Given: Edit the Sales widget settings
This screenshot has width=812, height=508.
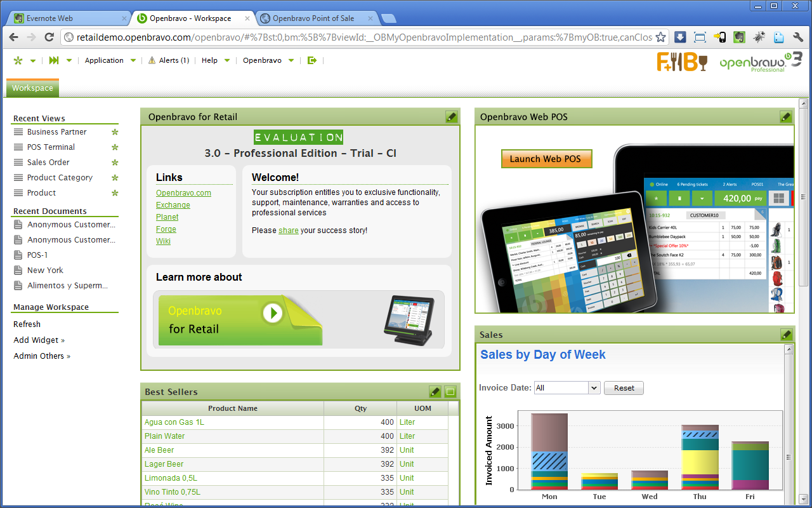Looking at the screenshot, I should [786, 335].
